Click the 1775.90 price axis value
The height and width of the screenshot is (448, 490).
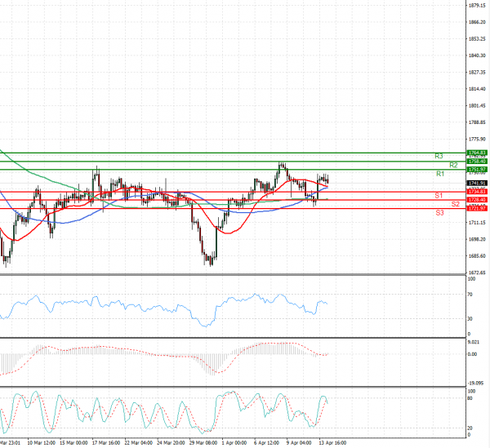point(477,139)
